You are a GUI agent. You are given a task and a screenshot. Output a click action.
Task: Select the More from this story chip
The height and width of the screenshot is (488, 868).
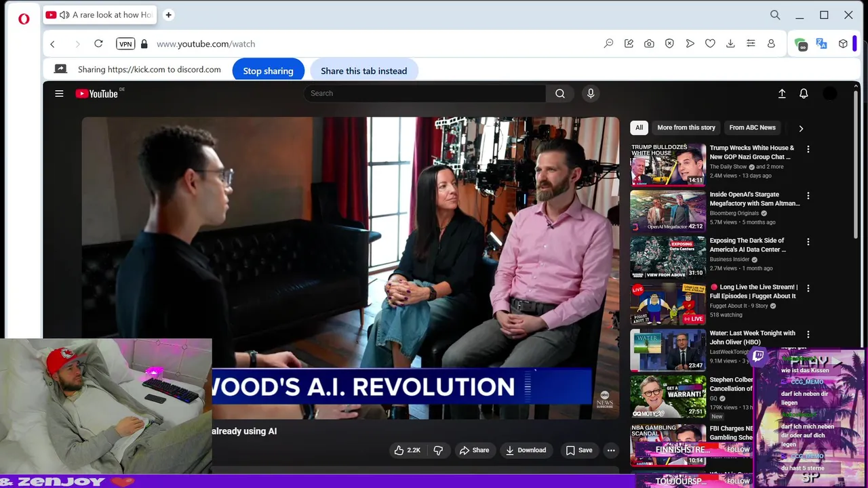coord(686,127)
